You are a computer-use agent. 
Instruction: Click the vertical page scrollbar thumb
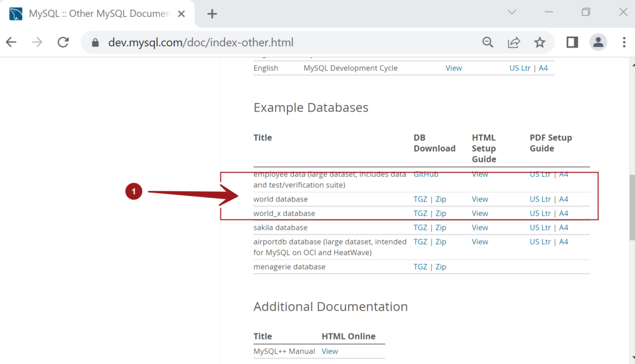[631, 208]
